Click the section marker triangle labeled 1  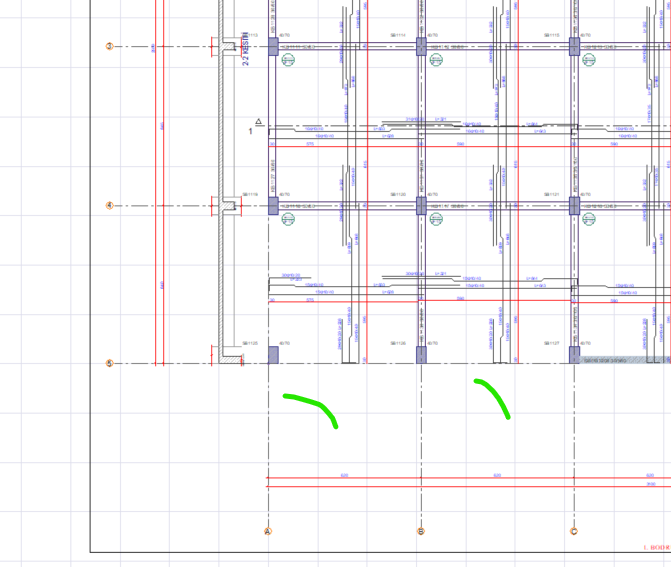[x=258, y=123]
